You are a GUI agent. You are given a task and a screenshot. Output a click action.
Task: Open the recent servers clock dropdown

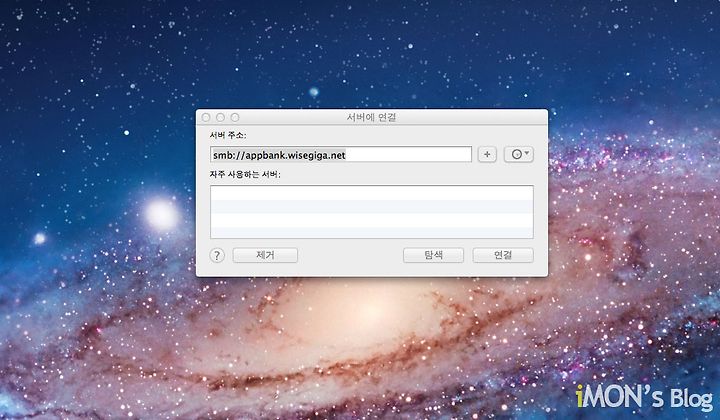tap(519, 155)
